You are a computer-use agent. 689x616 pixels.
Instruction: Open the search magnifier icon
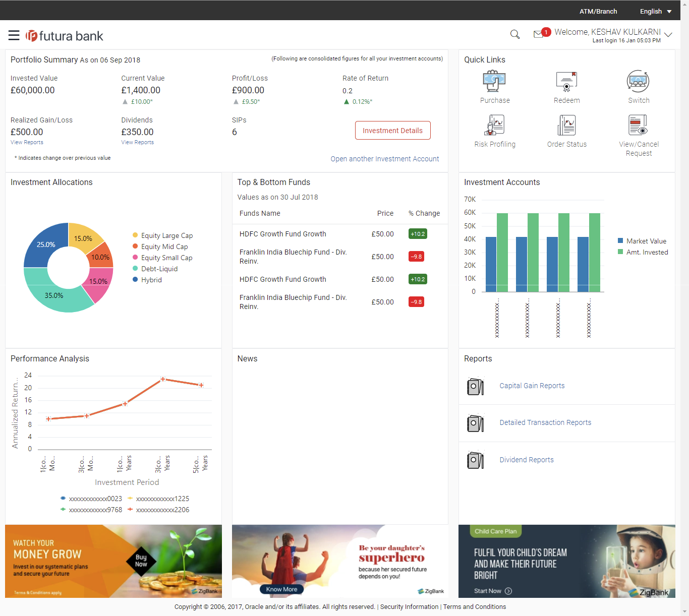point(514,34)
